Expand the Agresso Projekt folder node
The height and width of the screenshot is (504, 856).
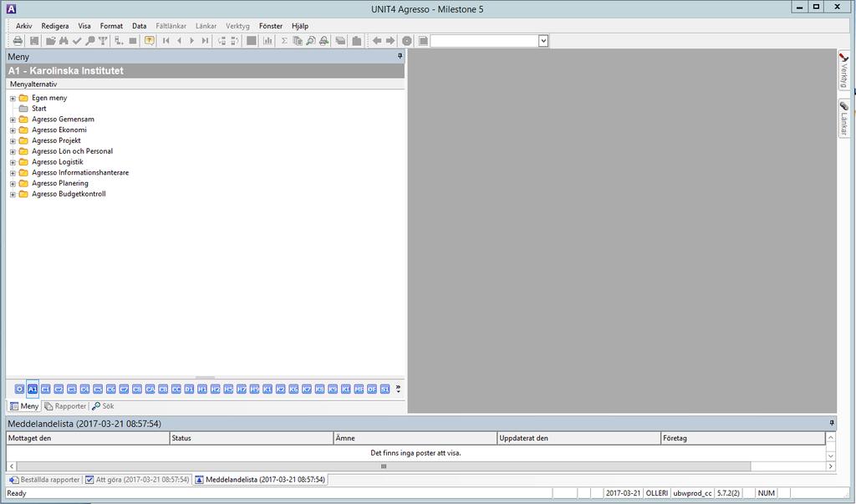tap(13, 141)
